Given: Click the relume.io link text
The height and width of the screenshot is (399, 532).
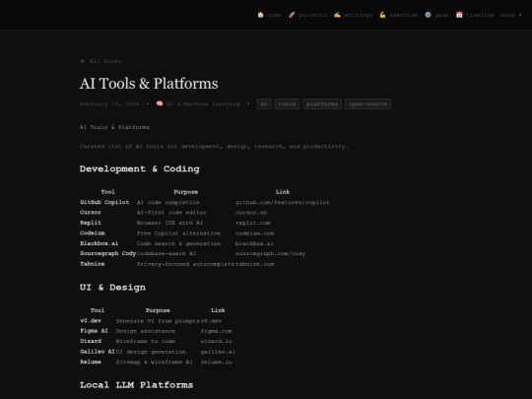Looking at the screenshot, I should [x=217, y=362].
